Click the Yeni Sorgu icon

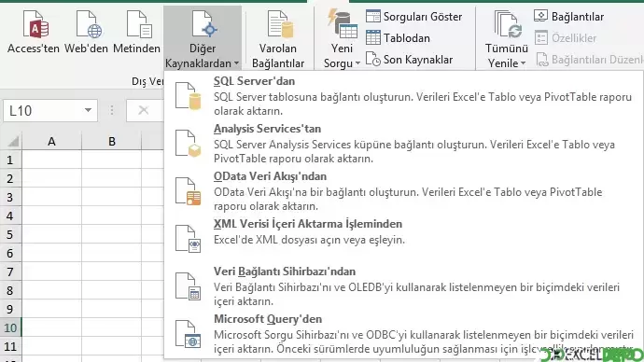[342, 24]
